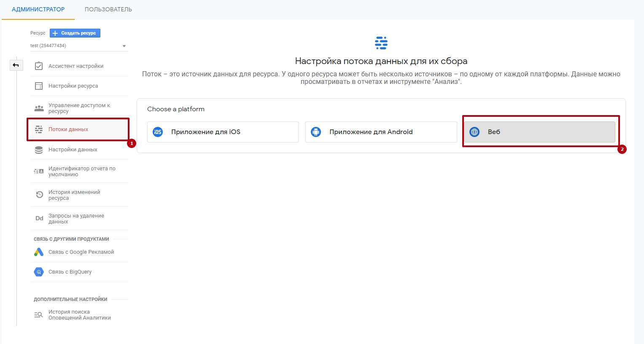Viewport: 644px width, 344px height.
Task: Choose the Веб platform option
Action: pos(539,132)
